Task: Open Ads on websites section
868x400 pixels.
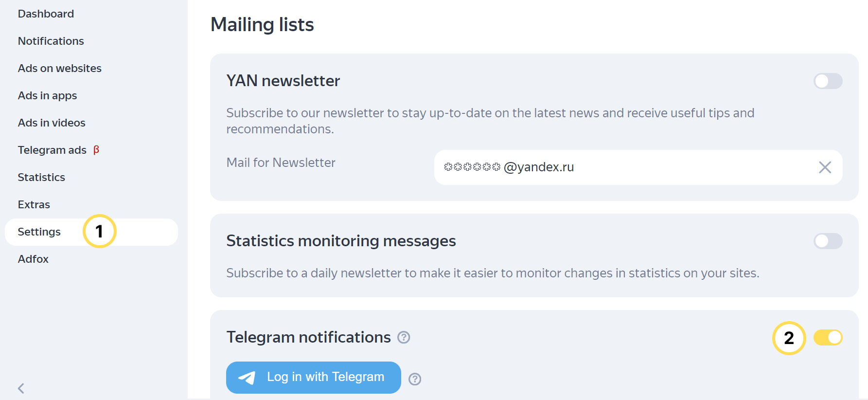Action: point(59,68)
